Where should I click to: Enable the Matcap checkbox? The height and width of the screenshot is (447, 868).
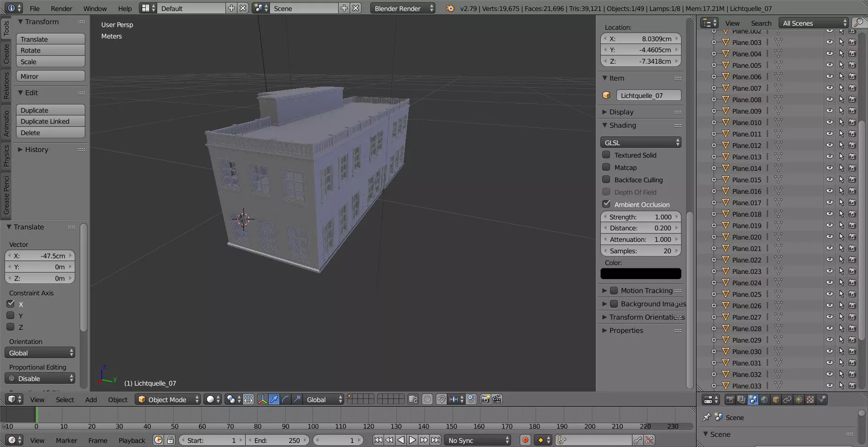(x=606, y=167)
